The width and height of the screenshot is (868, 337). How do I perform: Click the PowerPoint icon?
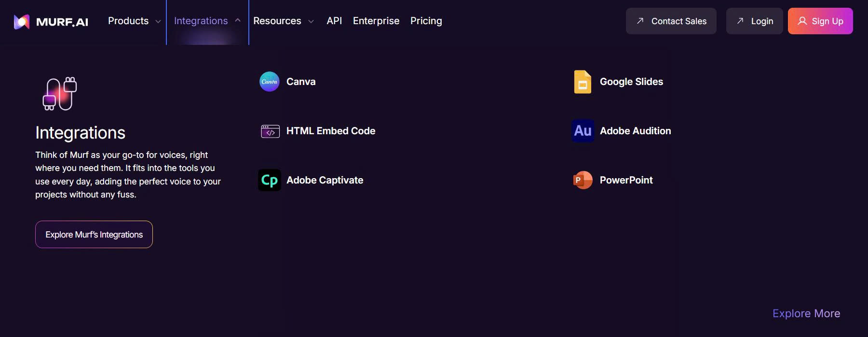(x=583, y=180)
